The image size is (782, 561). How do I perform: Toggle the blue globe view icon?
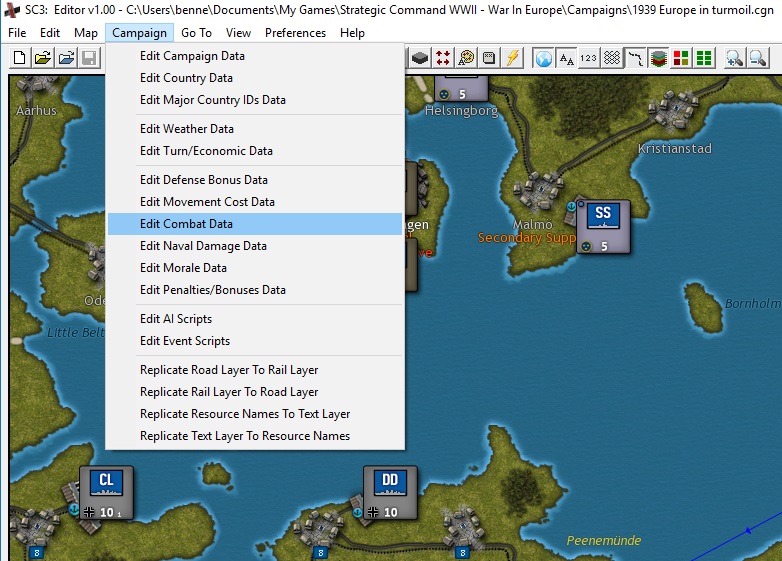tap(543, 58)
